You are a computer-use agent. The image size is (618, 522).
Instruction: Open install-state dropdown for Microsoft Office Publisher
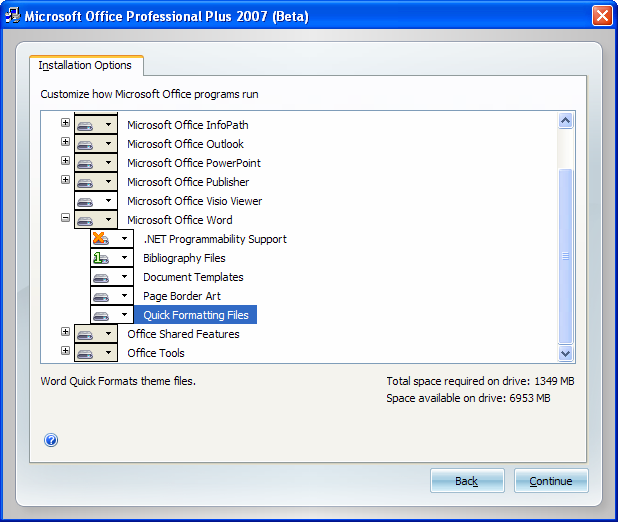[x=96, y=181]
